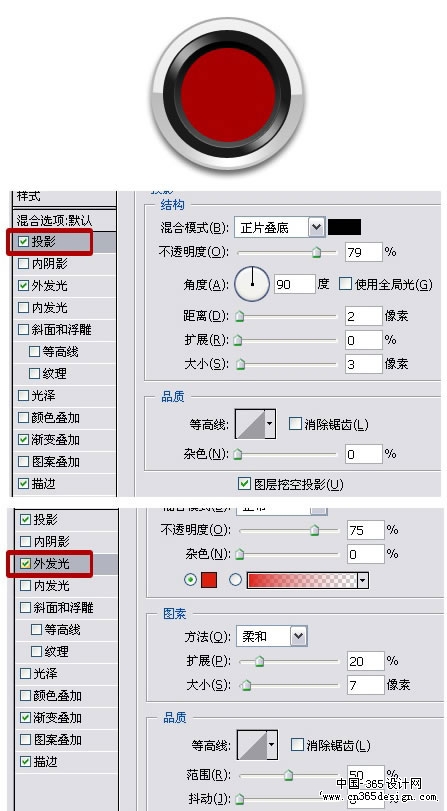Screen dimensions: 447x811
Task: Click the red glossy button preview image
Action: [x=228, y=96]
